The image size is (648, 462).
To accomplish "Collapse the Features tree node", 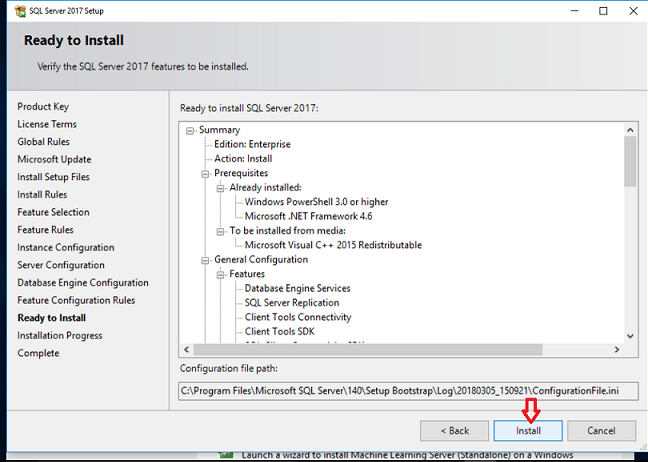I will point(221,274).
